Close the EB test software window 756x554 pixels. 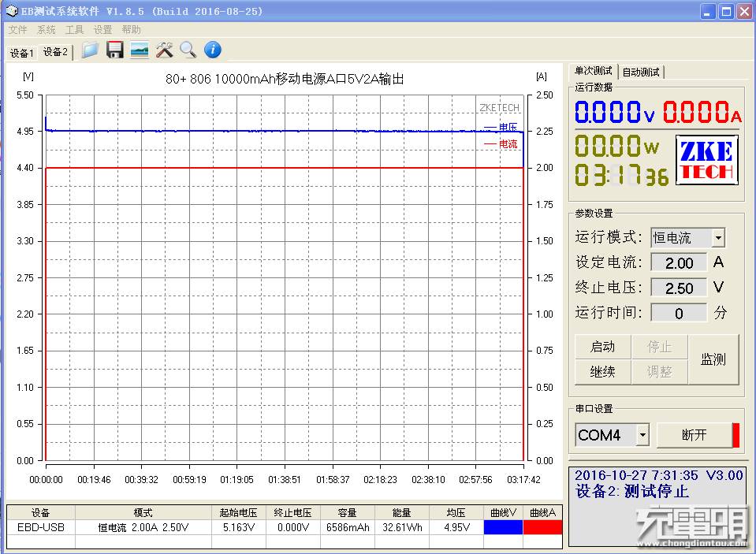click(744, 12)
